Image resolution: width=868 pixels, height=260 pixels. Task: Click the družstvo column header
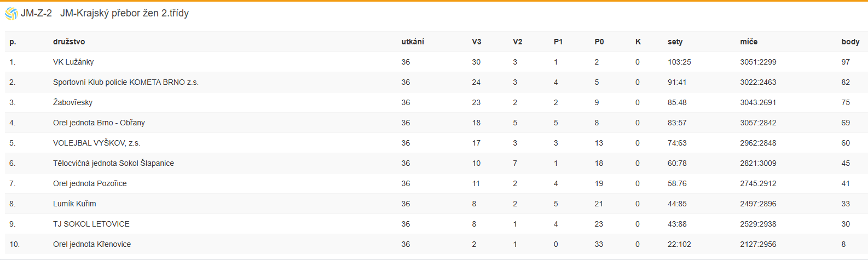[69, 42]
